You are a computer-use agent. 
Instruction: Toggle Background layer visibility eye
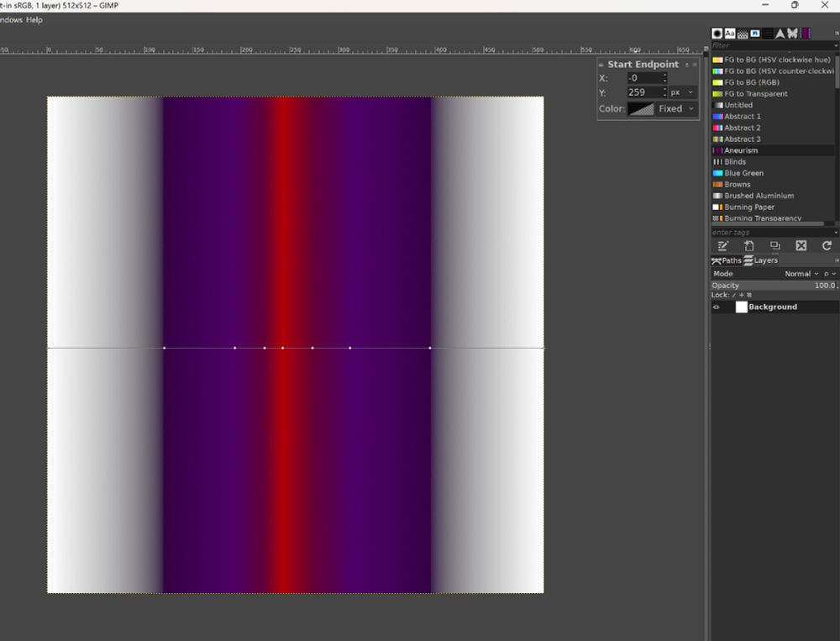pyautogui.click(x=717, y=307)
